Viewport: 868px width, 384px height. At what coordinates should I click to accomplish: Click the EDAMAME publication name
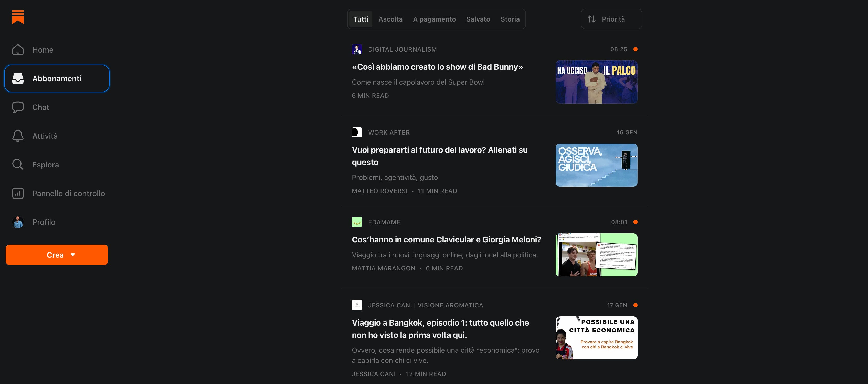pos(384,222)
